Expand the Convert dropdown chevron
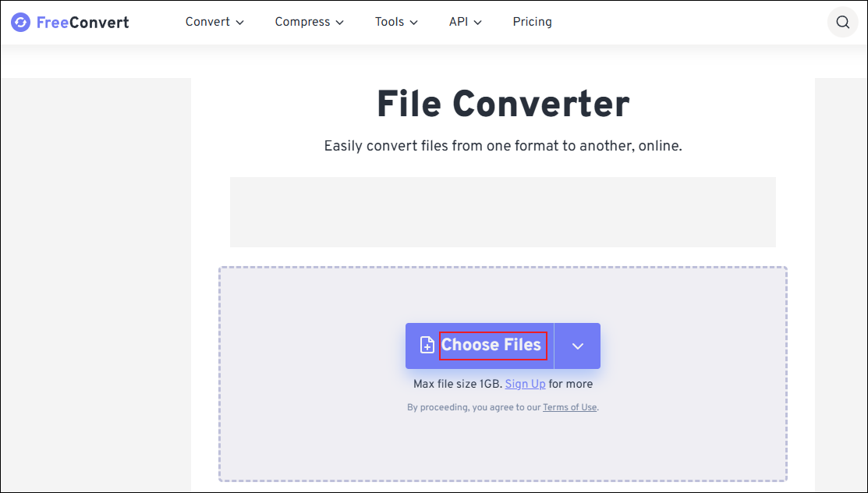Viewport: 868px width, 493px height. point(239,23)
